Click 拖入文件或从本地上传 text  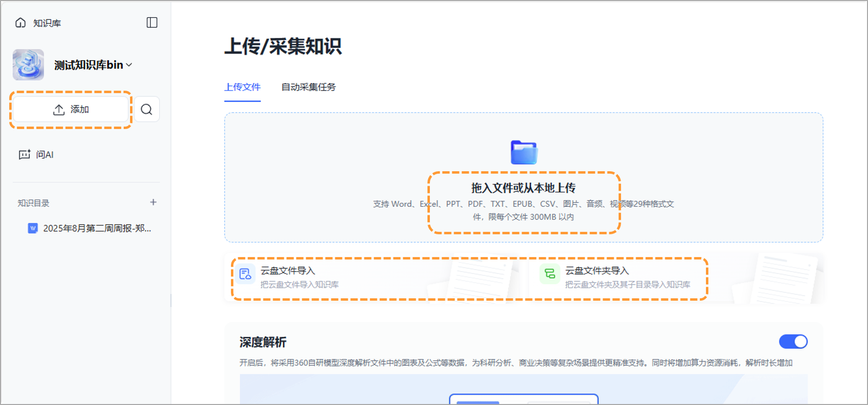point(524,188)
